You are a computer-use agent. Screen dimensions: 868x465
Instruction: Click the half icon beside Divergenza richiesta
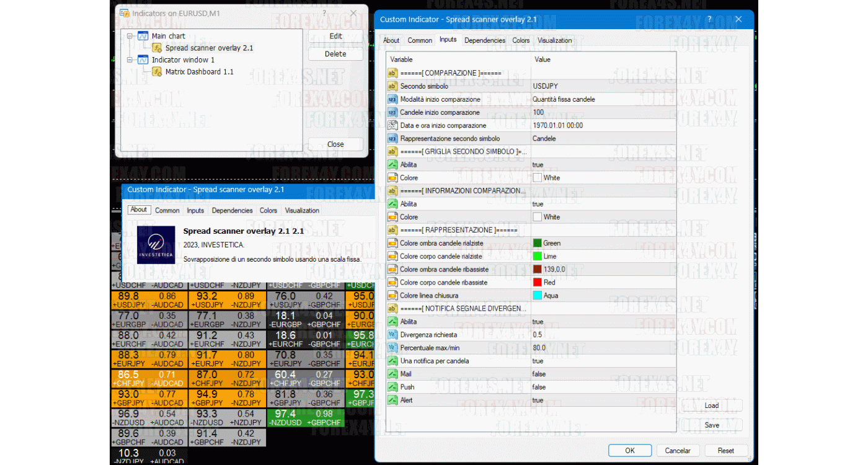[391, 334]
